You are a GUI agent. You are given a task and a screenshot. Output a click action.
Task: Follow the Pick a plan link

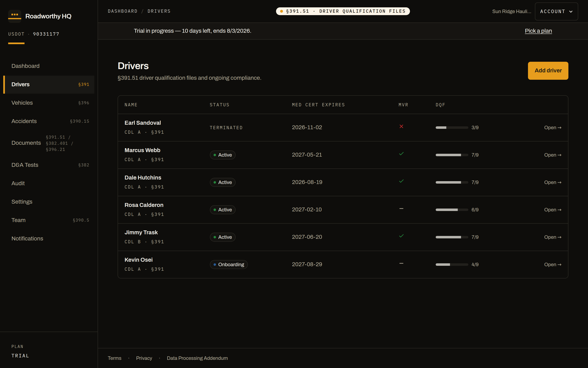coord(538,31)
